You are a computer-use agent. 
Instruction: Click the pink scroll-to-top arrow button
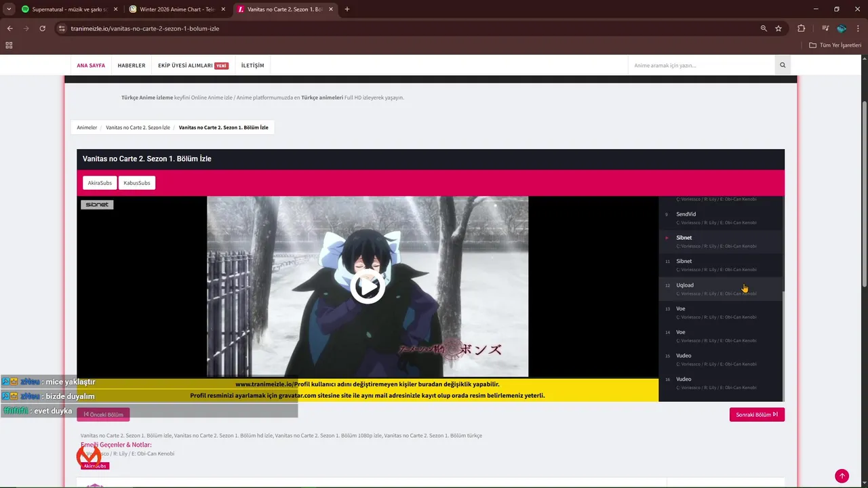click(x=842, y=476)
